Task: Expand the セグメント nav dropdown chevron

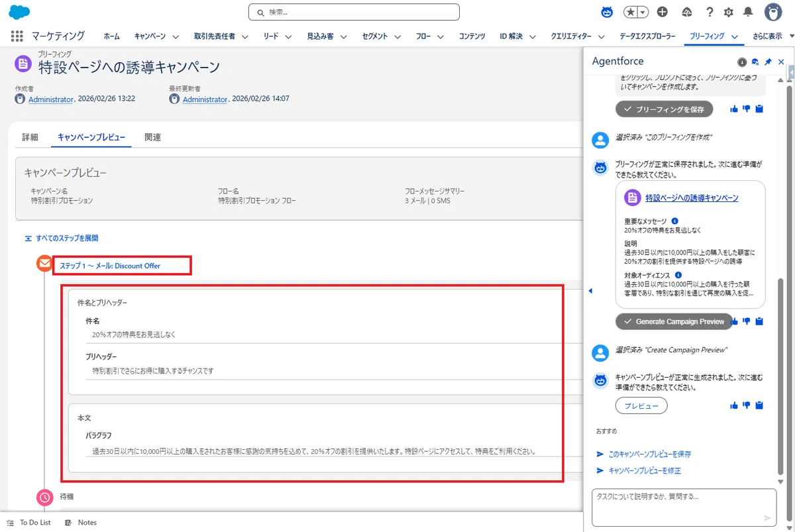Action: [x=398, y=36]
